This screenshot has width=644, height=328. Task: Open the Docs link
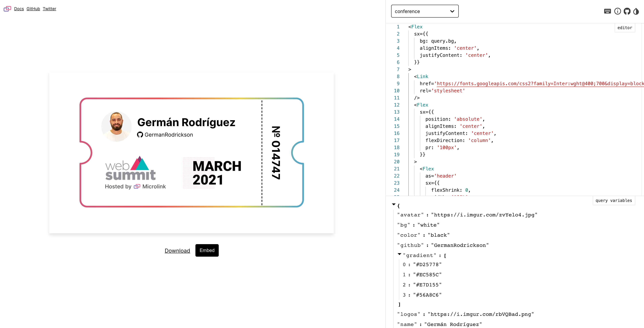pos(19,9)
